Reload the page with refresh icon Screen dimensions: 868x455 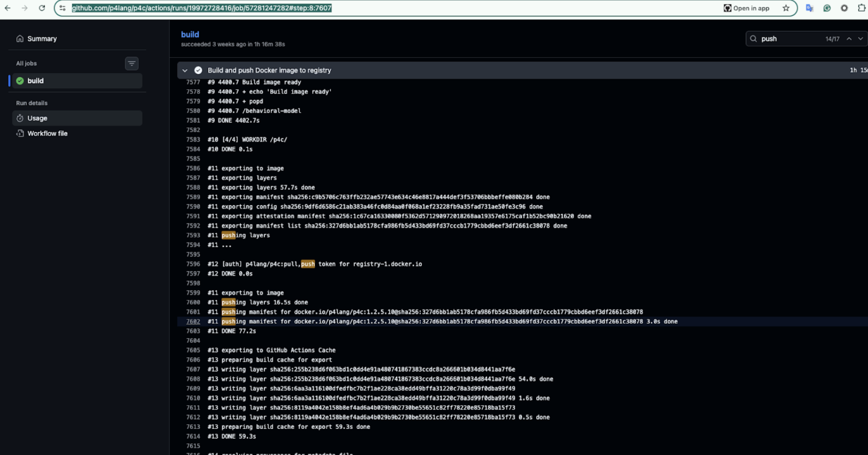[x=42, y=8]
